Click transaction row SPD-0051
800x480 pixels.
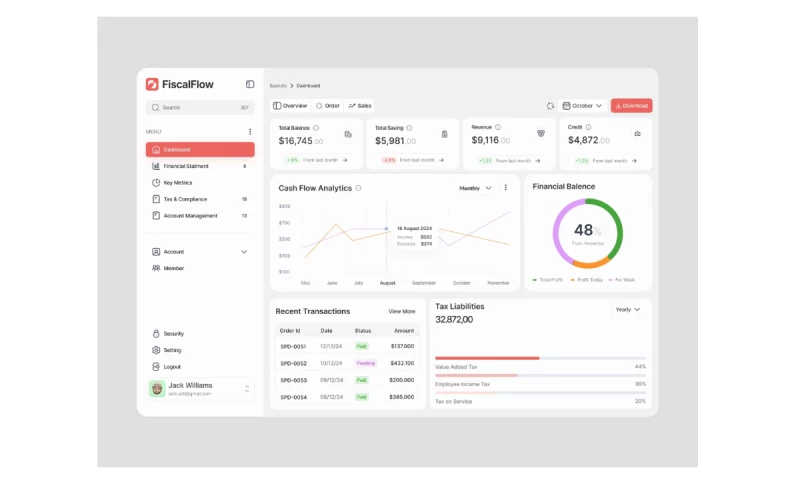click(x=347, y=346)
